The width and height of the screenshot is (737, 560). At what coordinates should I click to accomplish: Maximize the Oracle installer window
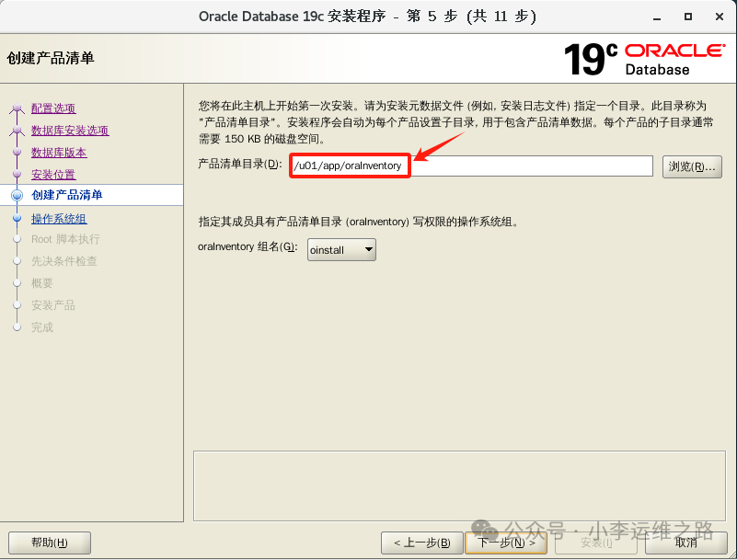[688, 17]
